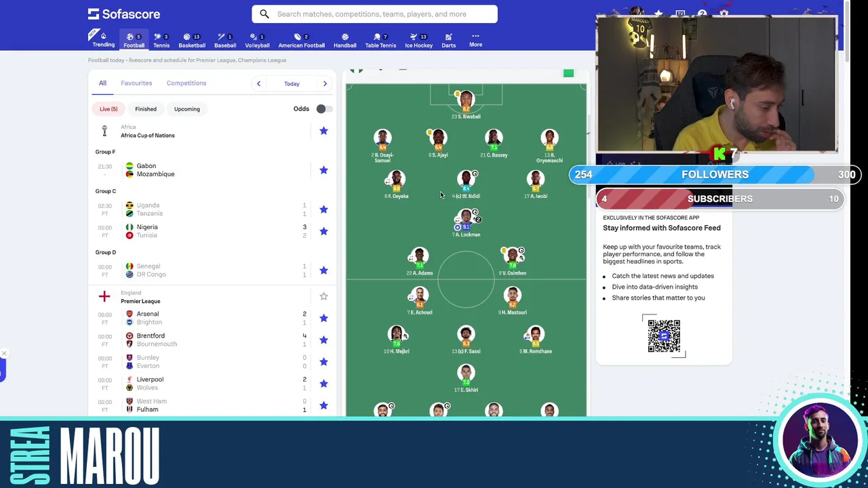The height and width of the screenshot is (488, 868).
Task: Toggle favourite star for Arsenal vs Brighton
Action: pyautogui.click(x=323, y=318)
